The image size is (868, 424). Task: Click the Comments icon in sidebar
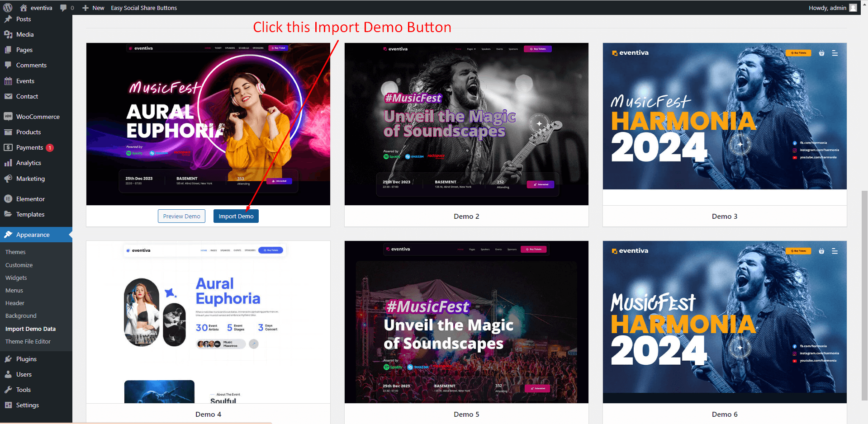[8, 65]
